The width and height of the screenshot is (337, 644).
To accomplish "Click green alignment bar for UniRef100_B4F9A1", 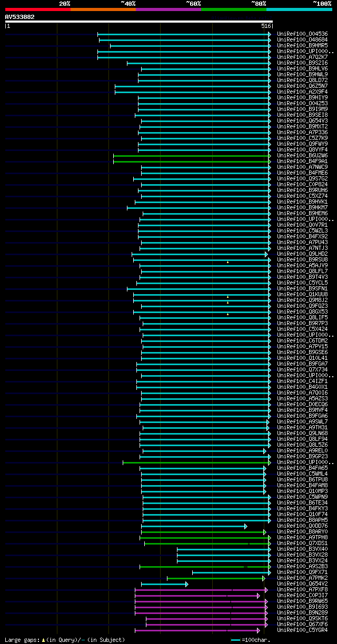I will click(192, 162).
